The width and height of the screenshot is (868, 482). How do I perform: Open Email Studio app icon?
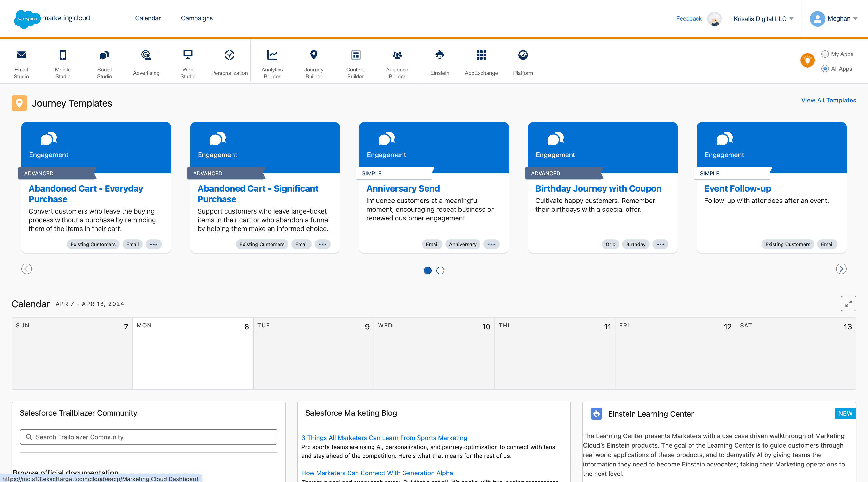(21, 54)
